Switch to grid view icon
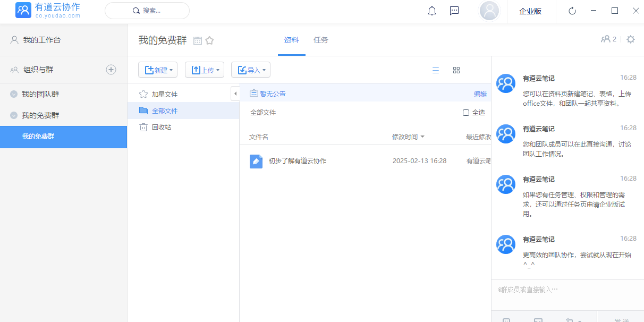Viewport: 644px width, 322px height. 456,70
